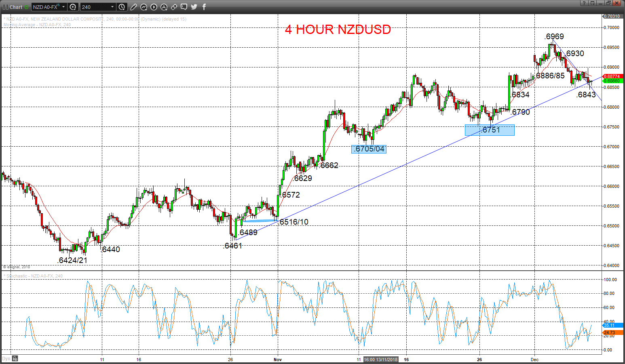Minimize the chart window
Image resolution: width=625 pixels, height=364 pixels.
tap(600, 3)
